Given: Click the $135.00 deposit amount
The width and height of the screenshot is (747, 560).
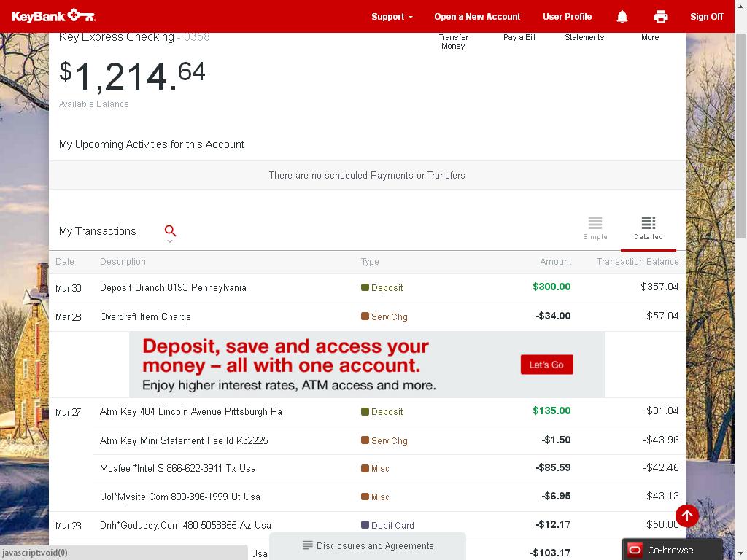Looking at the screenshot, I should tap(551, 411).
